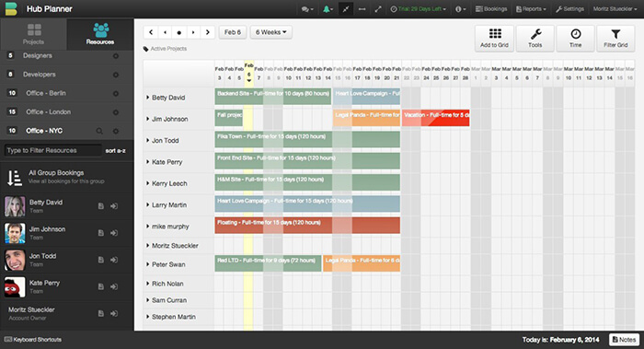Click Betty David's add-to-grid arrow icon
644x349 pixels.
[x=114, y=206]
